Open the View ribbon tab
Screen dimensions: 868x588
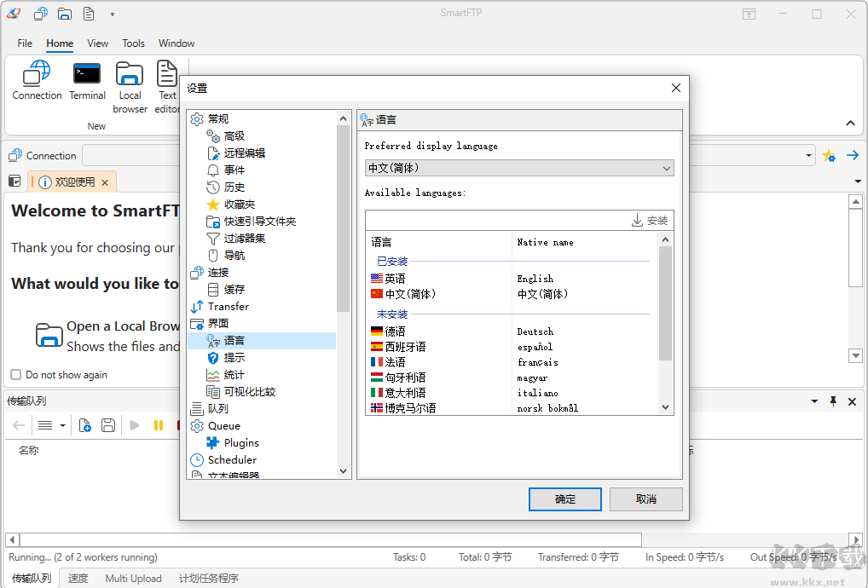point(97,43)
